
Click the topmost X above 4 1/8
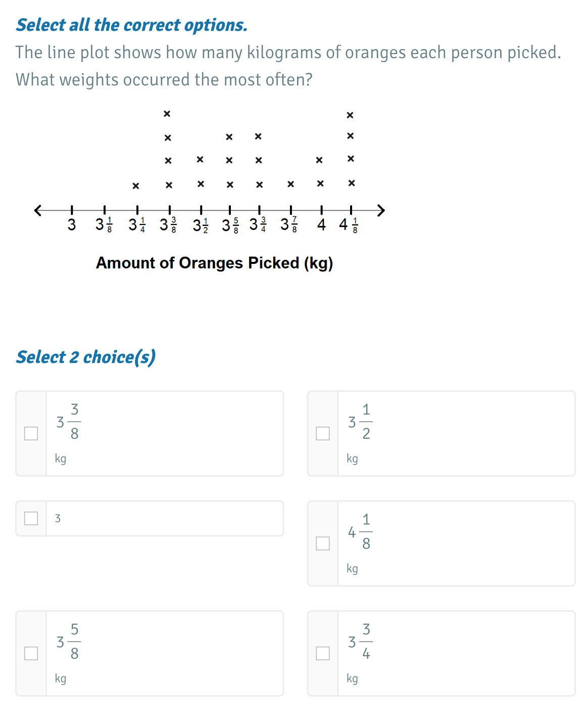[350, 115]
